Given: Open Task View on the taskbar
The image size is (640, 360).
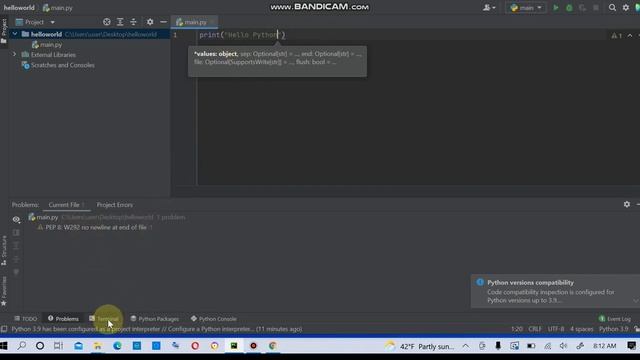Looking at the screenshot, I should click(58, 346).
